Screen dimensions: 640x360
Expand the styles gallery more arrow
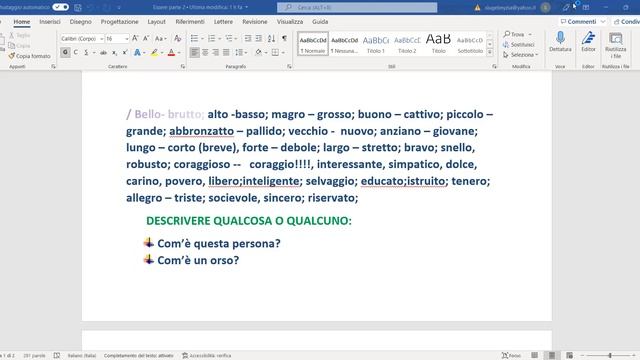[490, 53]
